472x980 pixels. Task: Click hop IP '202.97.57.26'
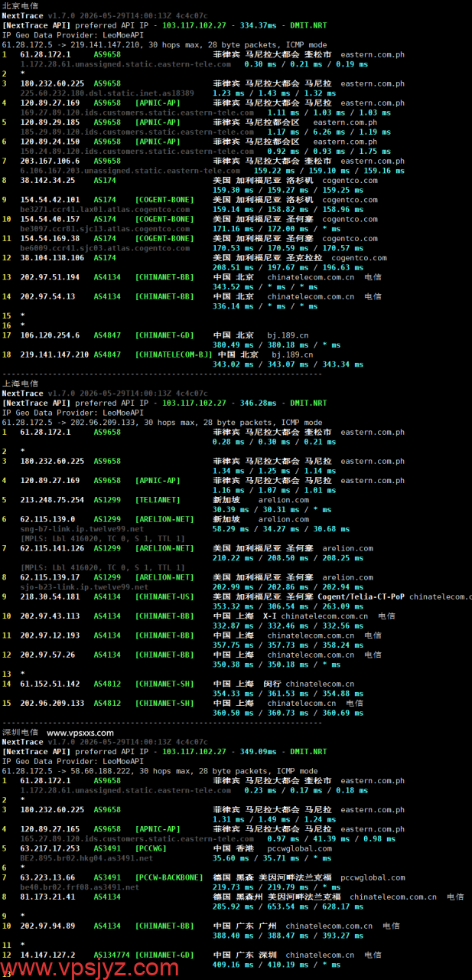(x=47, y=655)
